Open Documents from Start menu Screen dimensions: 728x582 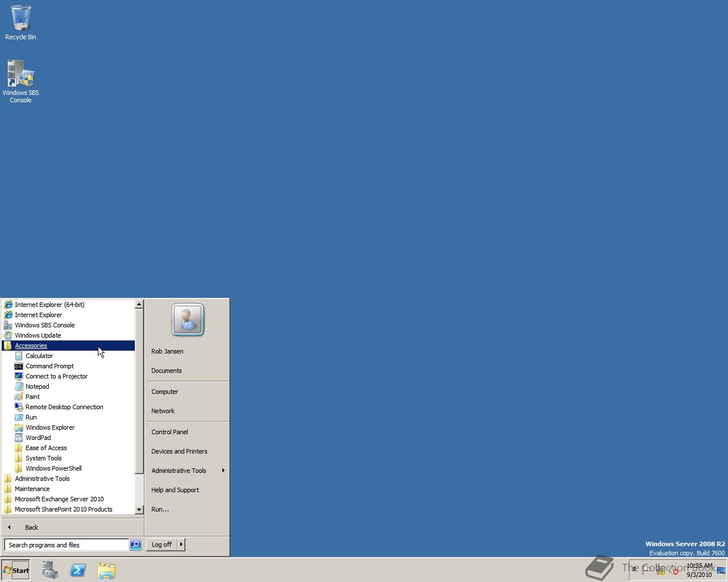[x=188, y=371]
